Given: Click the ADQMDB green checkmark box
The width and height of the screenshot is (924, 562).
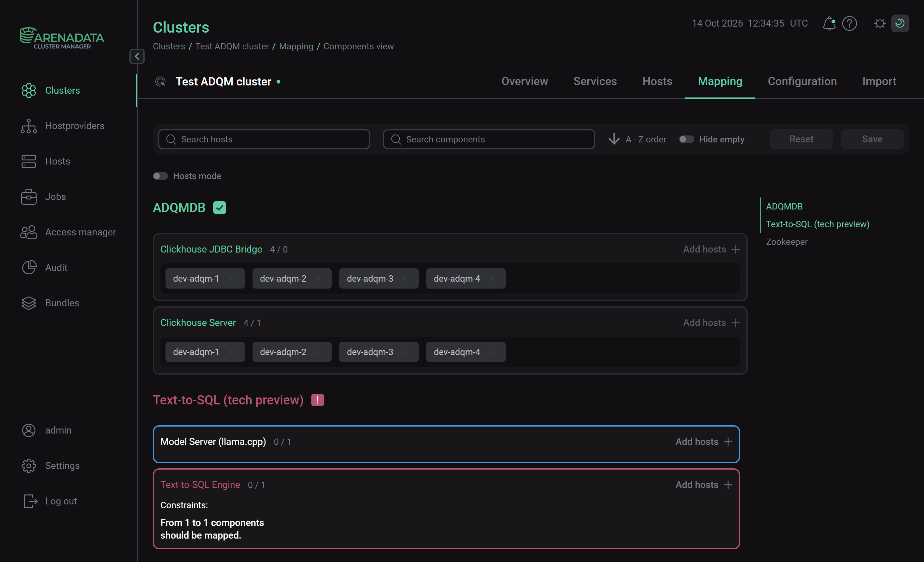Looking at the screenshot, I should (x=219, y=208).
